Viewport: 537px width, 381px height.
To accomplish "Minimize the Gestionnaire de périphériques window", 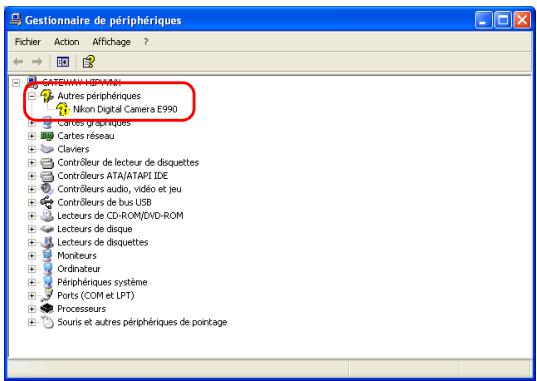I will coord(484,20).
